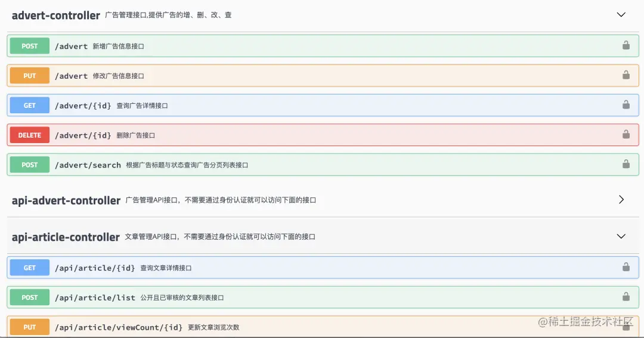Click lock icon on DELETE /advert/{id} row
Viewport: 644px width, 338px height.
626,134
